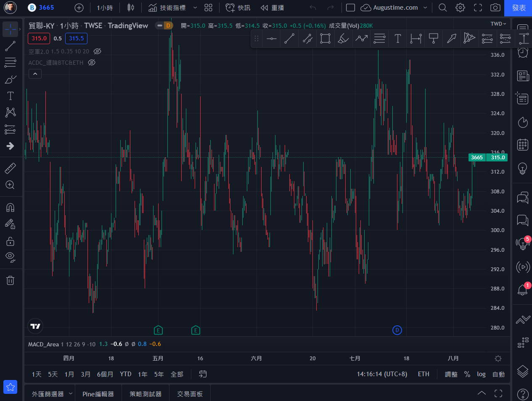Viewport: 532px width, 401px height.
Task: Pick the arrow drawing in the floating toolbar
Action: [x=451, y=39]
